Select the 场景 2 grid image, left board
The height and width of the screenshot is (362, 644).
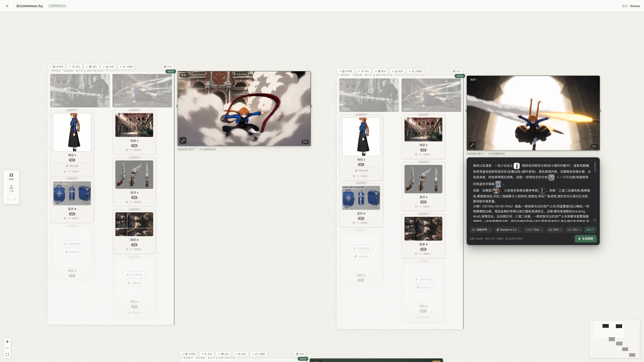[x=134, y=224]
